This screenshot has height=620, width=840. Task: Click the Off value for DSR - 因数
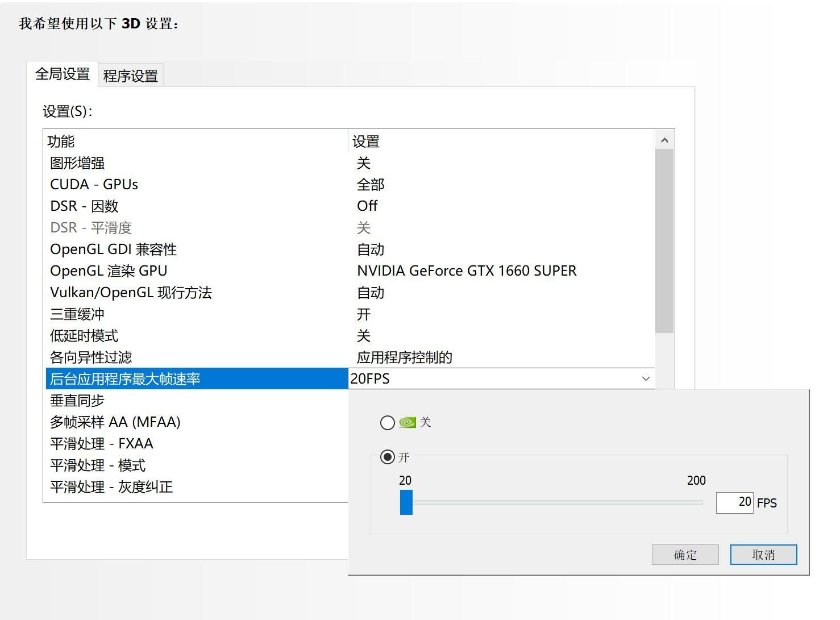tap(367, 206)
